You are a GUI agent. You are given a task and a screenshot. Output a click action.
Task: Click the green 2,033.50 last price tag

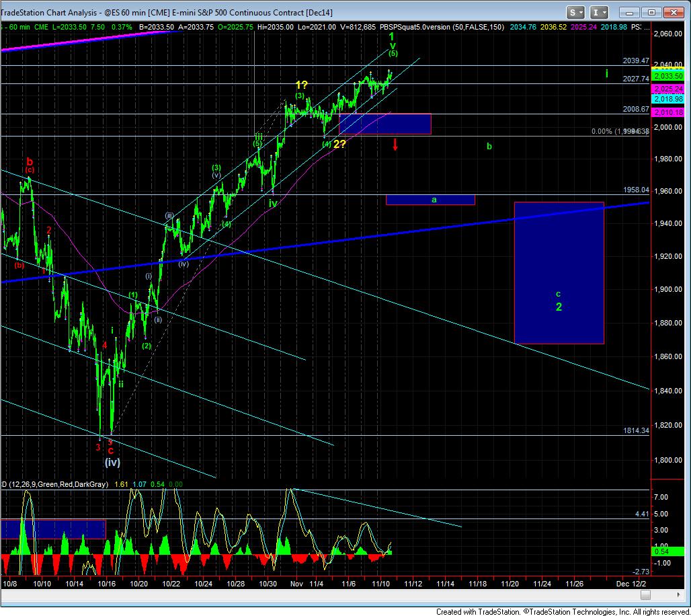click(x=667, y=76)
